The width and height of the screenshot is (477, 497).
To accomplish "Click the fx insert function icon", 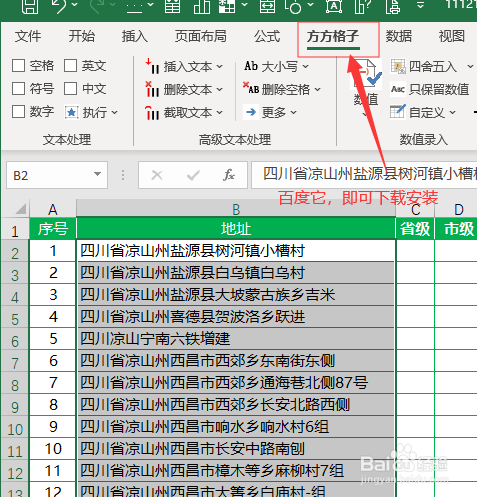I will [x=229, y=175].
